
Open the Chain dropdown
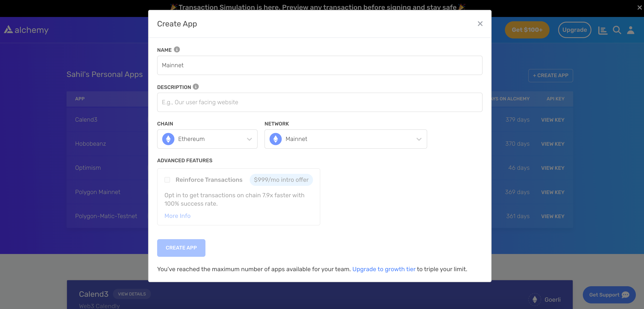pyautogui.click(x=249, y=139)
